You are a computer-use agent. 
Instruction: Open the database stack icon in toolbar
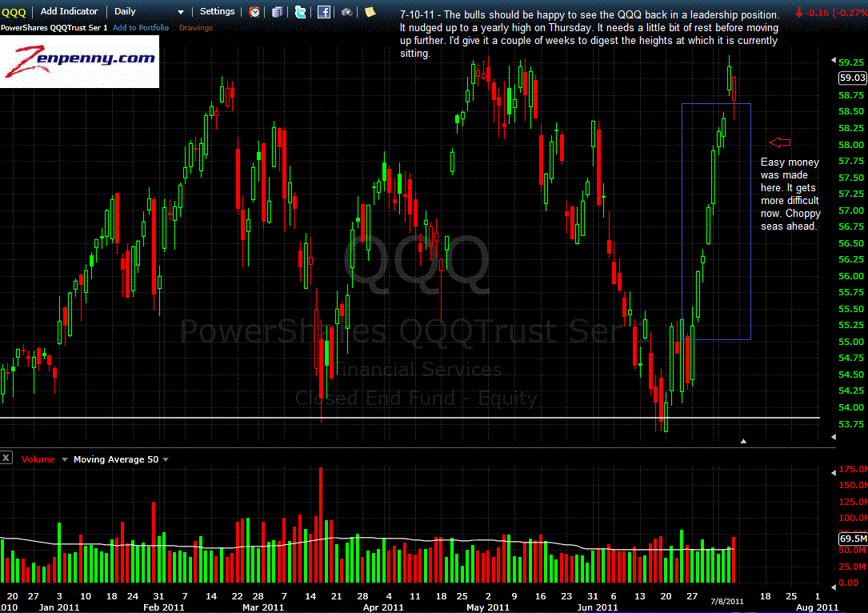point(278,12)
